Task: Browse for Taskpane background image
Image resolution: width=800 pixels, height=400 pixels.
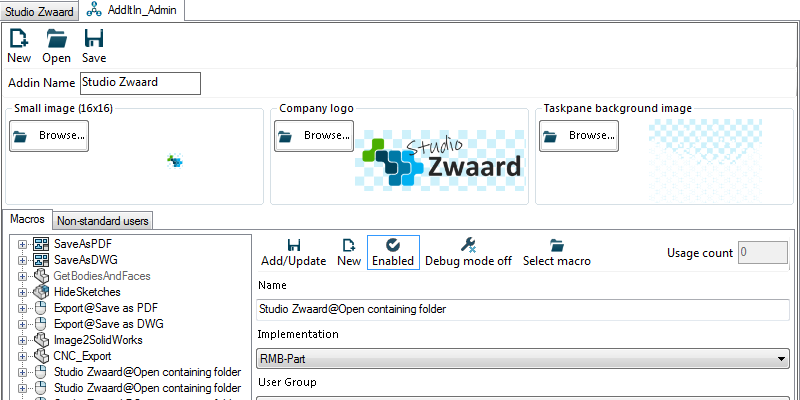Action: click(579, 136)
